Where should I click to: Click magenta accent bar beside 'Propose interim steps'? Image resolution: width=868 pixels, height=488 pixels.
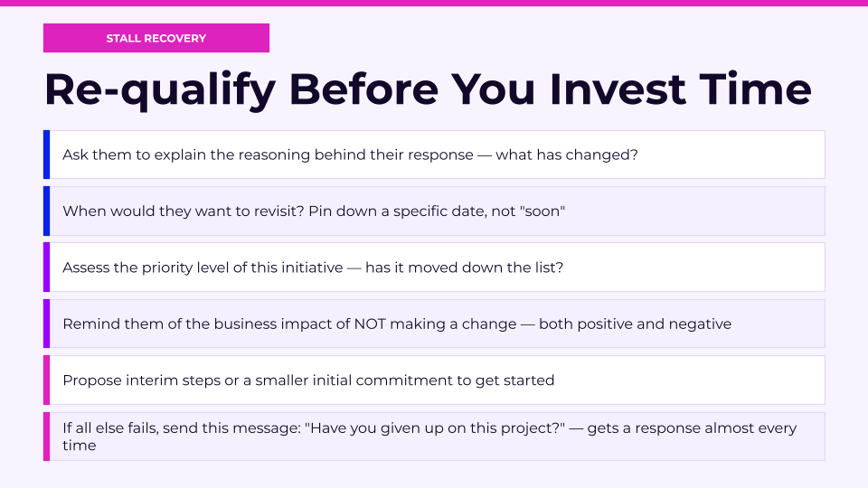coord(46,380)
